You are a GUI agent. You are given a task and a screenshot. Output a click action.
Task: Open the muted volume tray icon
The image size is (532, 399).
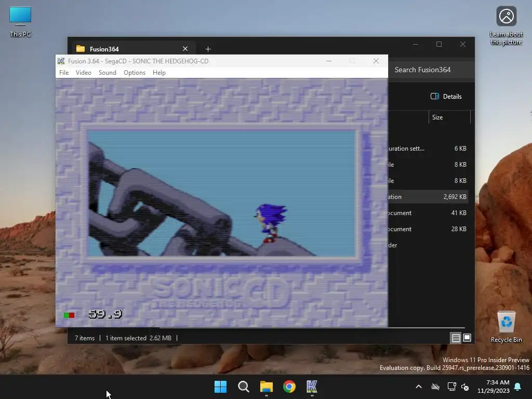click(x=465, y=387)
